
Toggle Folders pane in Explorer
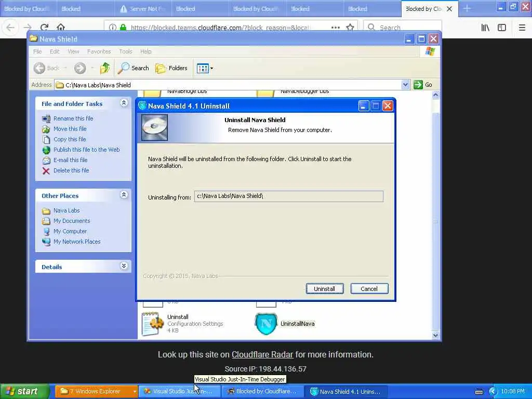pos(171,68)
